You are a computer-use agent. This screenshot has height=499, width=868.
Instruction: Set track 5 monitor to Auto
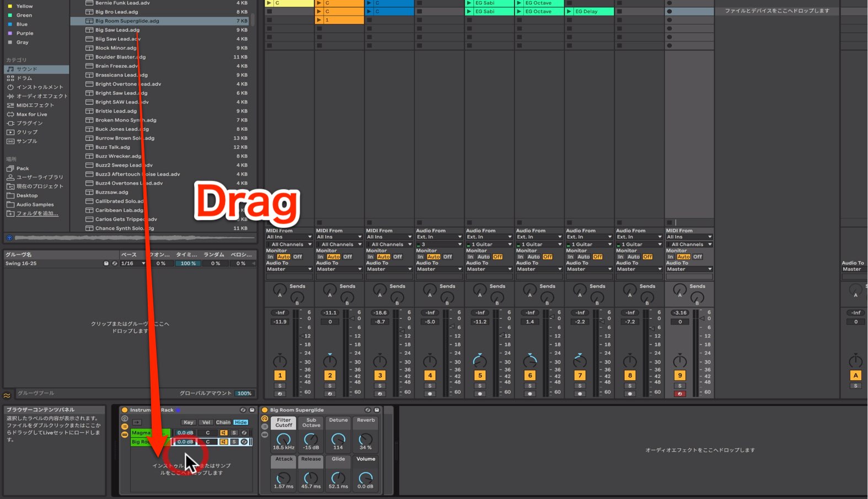tap(484, 257)
